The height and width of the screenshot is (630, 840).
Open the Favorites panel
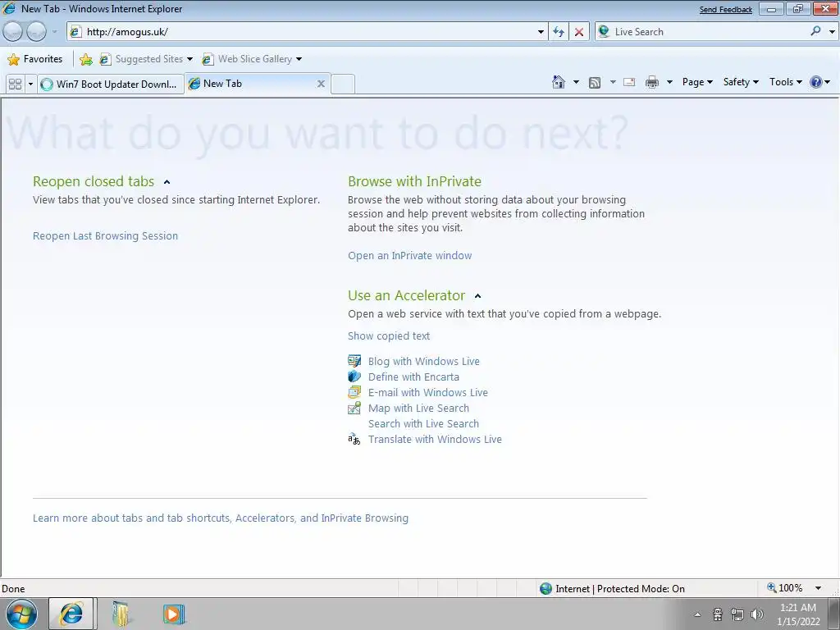point(34,59)
